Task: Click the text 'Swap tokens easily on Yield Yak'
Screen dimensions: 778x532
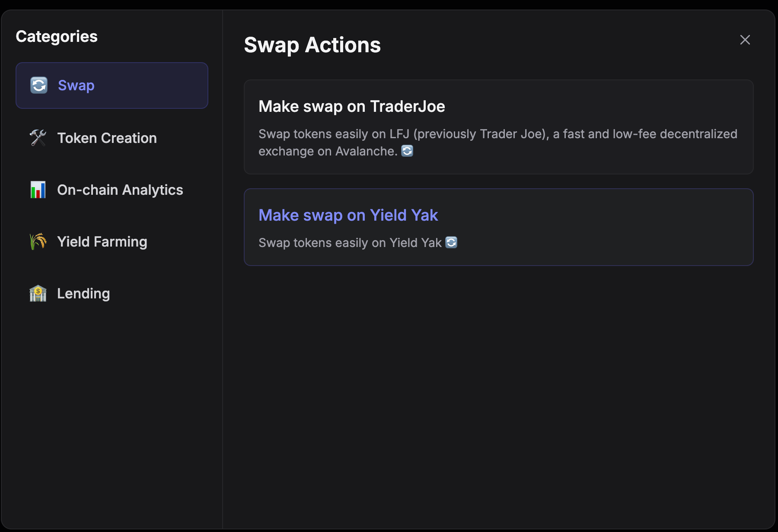Action: click(350, 243)
